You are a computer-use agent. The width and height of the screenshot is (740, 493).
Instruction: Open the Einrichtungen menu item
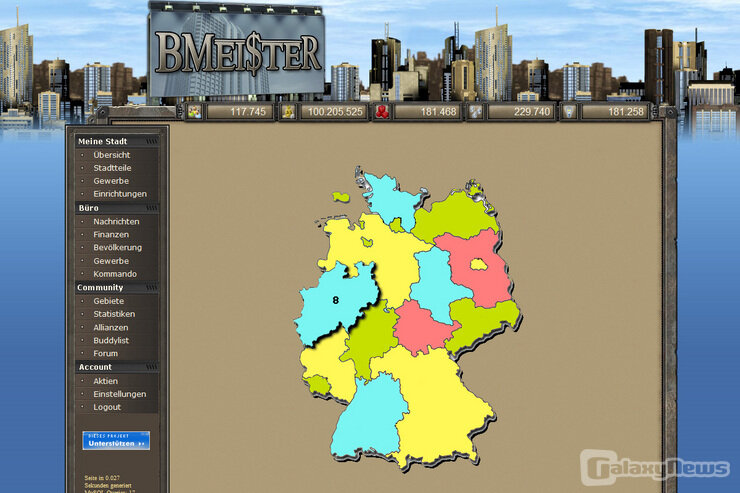pyautogui.click(x=120, y=194)
